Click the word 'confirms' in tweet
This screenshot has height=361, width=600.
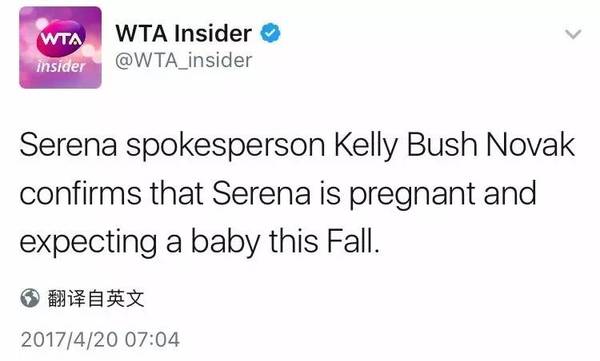point(80,193)
